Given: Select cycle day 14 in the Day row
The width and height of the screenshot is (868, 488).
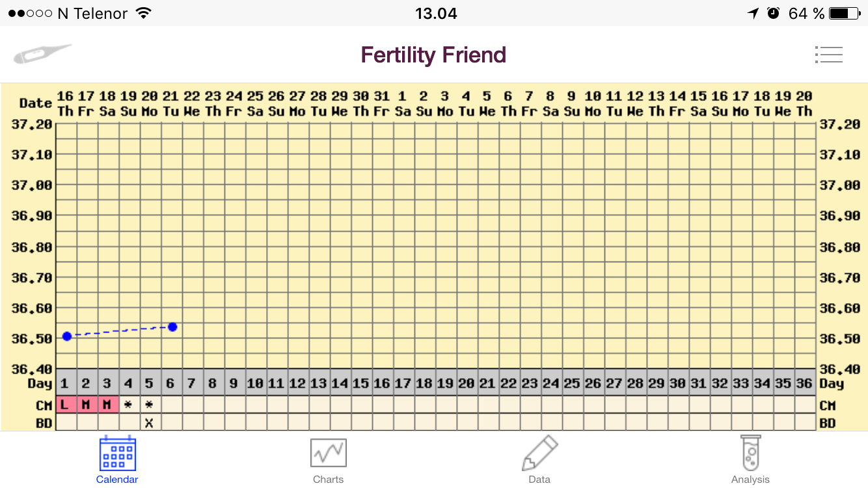Looking at the screenshot, I should pyautogui.click(x=340, y=384).
